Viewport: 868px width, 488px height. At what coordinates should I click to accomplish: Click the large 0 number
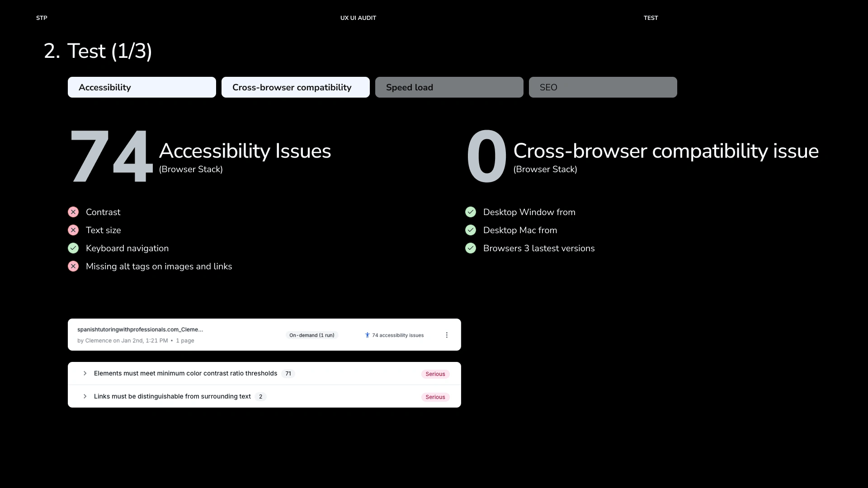tap(486, 156)
